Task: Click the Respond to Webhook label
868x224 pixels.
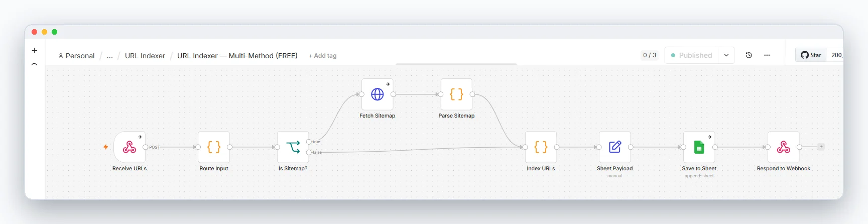Action: coord(784,168)
